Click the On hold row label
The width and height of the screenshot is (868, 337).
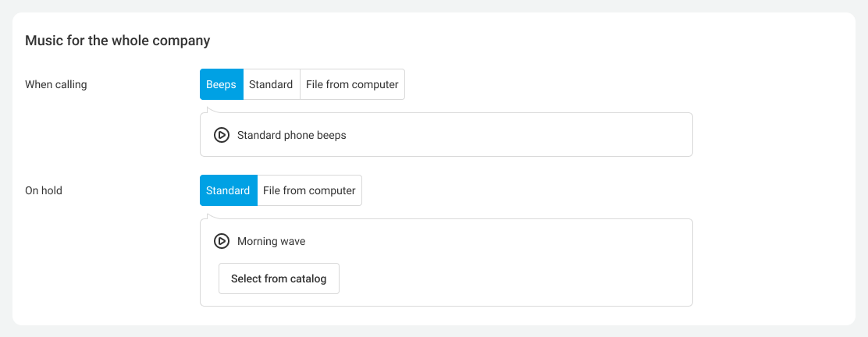tap(44, 190)
